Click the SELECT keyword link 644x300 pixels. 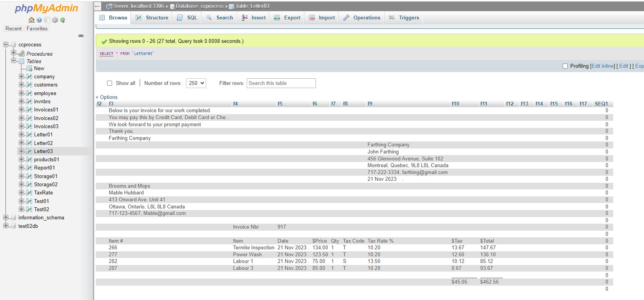pos(106,54)
